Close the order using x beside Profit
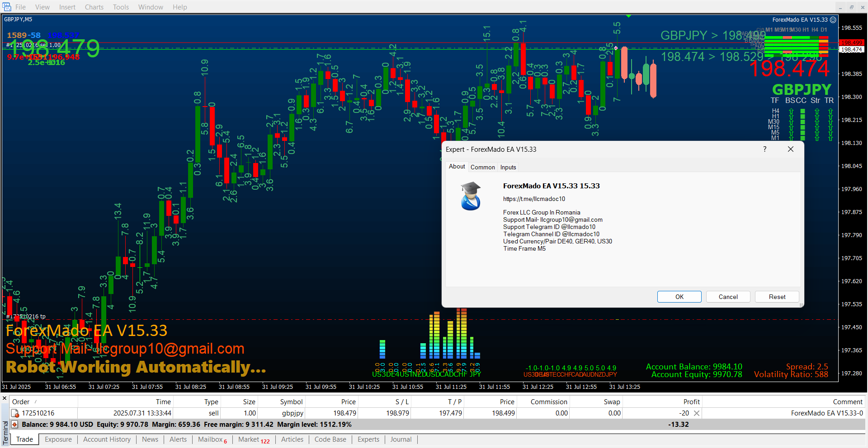The height and width of the screenshot is (448, 868). [697, 413]
